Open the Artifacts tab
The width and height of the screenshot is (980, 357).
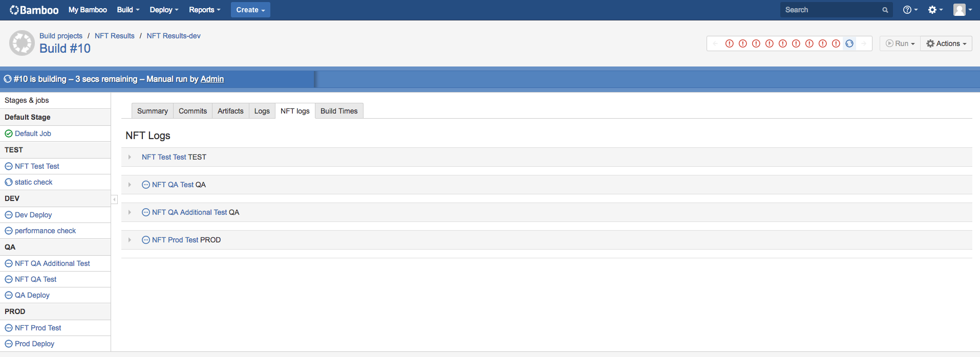point(230,111)
